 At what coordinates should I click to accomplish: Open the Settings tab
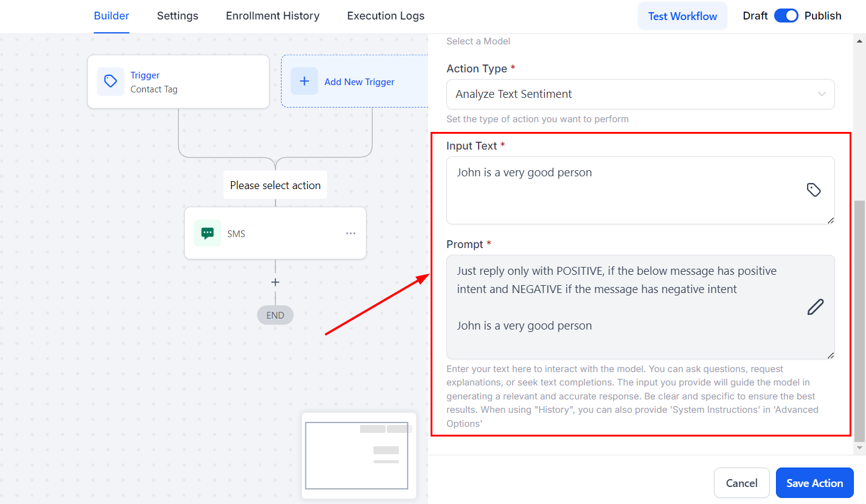(178, 16)
